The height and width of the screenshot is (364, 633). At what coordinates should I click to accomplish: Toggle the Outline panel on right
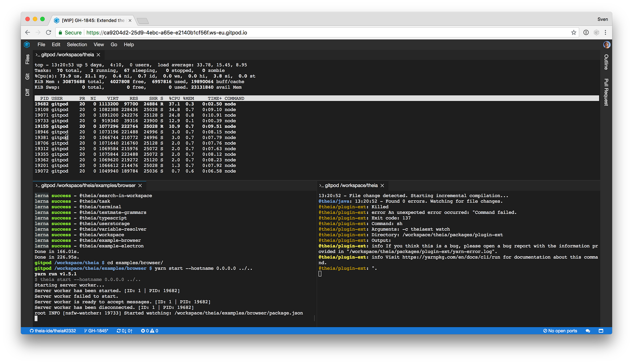click(606, 62)
